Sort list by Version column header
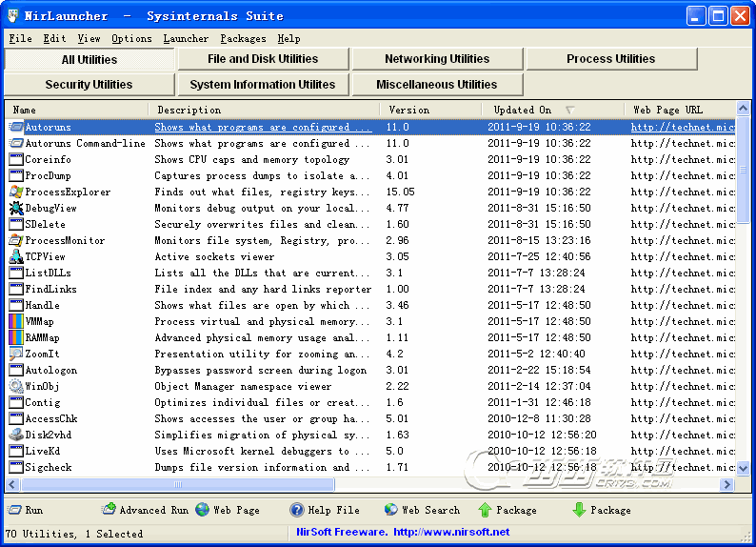756x547 pixels. tap(409, 110)
